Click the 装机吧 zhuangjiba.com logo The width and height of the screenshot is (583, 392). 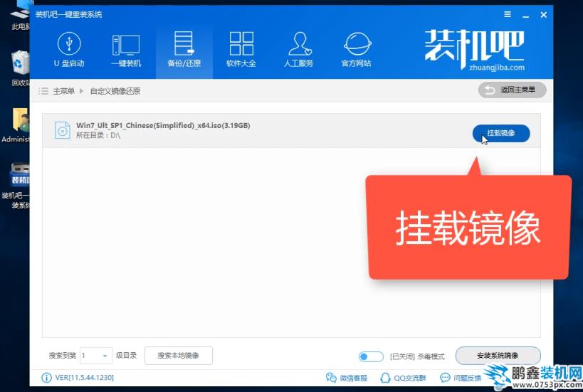click(x=475, y=51)
